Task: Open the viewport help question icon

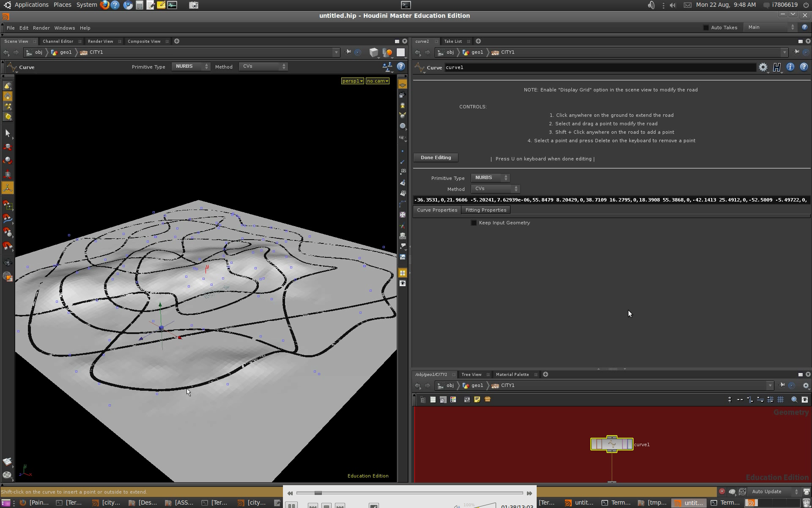Action: [401, 66]
